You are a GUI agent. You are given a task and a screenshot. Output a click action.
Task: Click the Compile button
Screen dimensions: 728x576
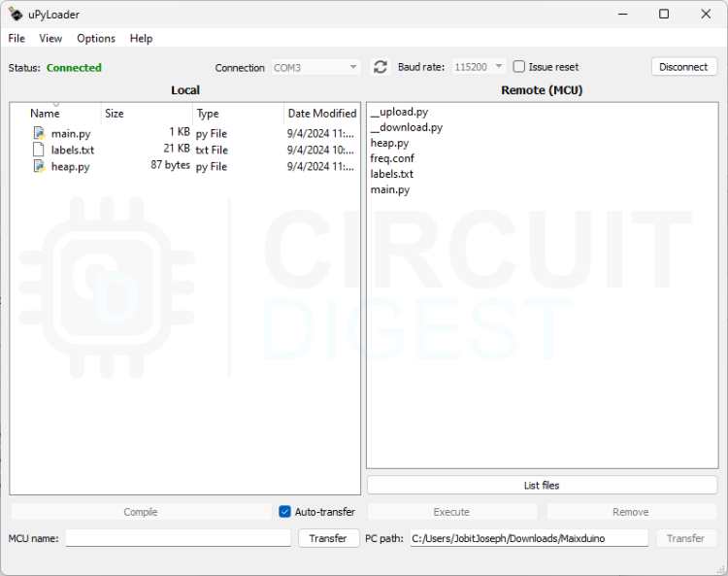tap(141, 512)
